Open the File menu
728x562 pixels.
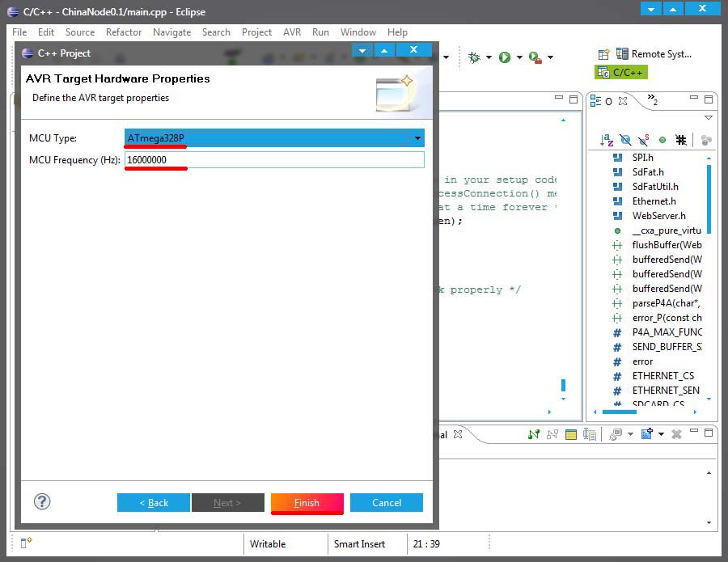click(x=19, y=32)
